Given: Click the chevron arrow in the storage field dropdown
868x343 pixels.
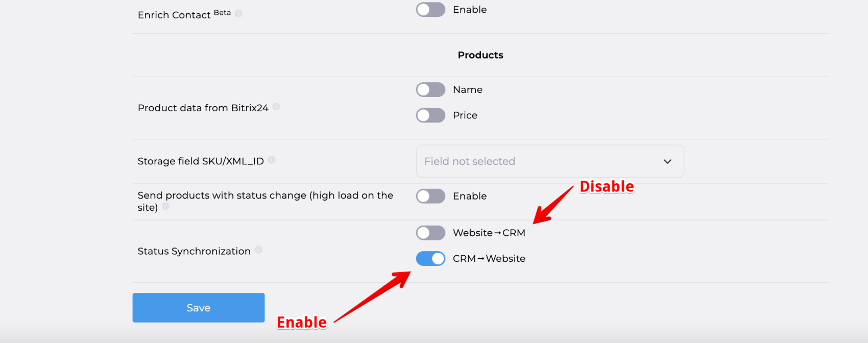Looking at the screenshot, I should click(667, 161).
